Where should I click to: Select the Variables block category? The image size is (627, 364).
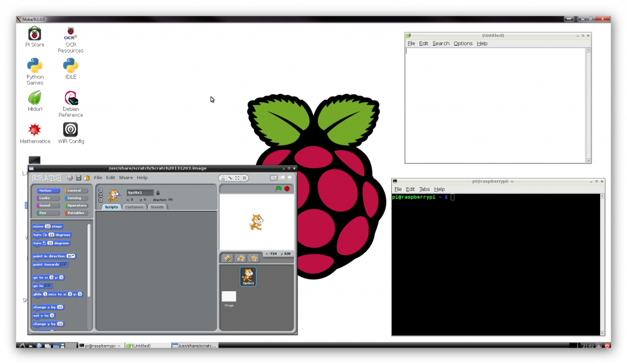click(x=75, y=212)
